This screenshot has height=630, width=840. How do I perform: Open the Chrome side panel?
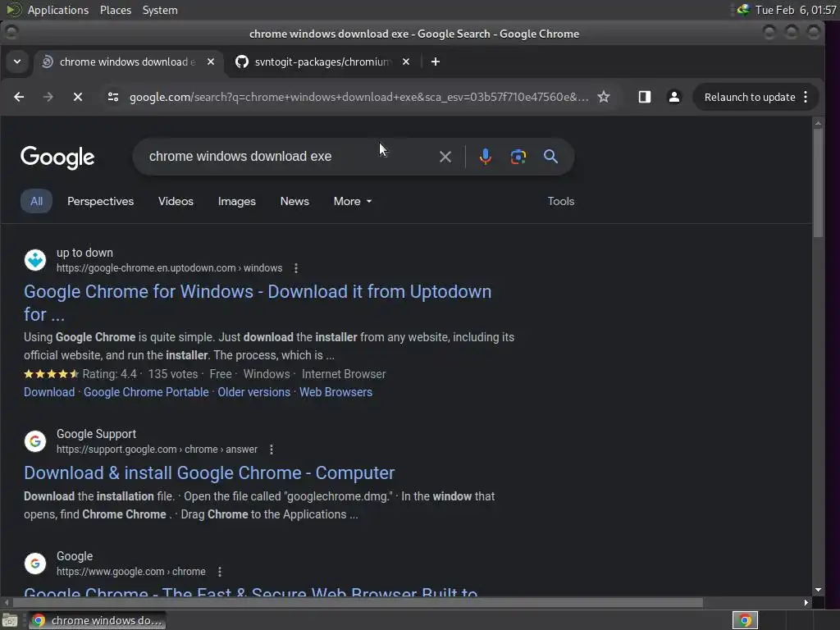645,97
